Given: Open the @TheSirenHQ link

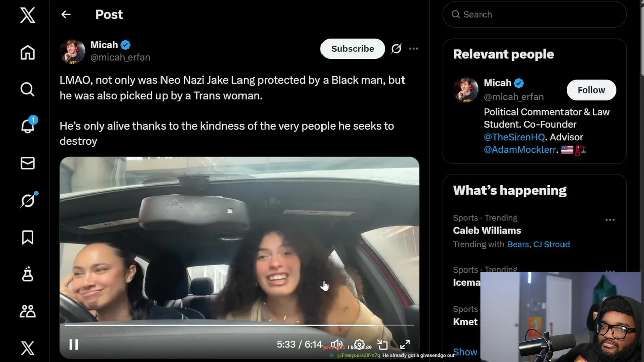Looking at the screenshot, I should point(514,137).
